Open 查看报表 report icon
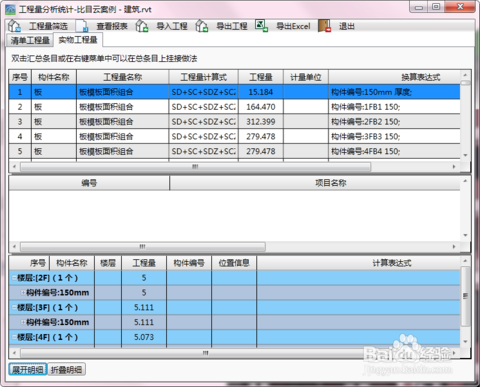Image resolution: width=480 pixels, height=387 pixels. [x=82, y=26]
